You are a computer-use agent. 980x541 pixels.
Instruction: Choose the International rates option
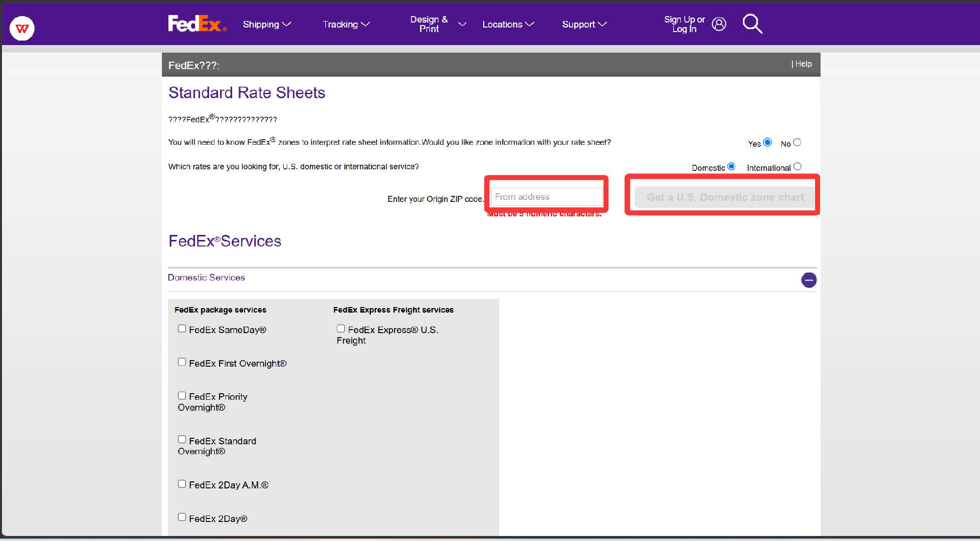click(798, 166)
